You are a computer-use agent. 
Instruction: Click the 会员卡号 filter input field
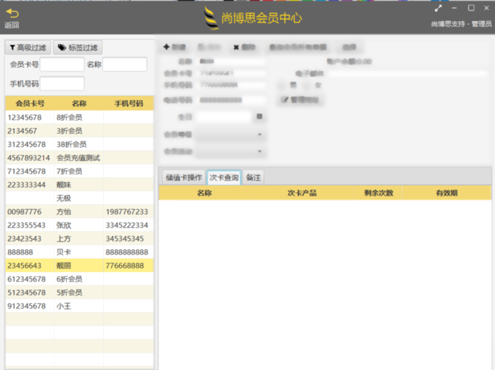(x=62, y=64)
